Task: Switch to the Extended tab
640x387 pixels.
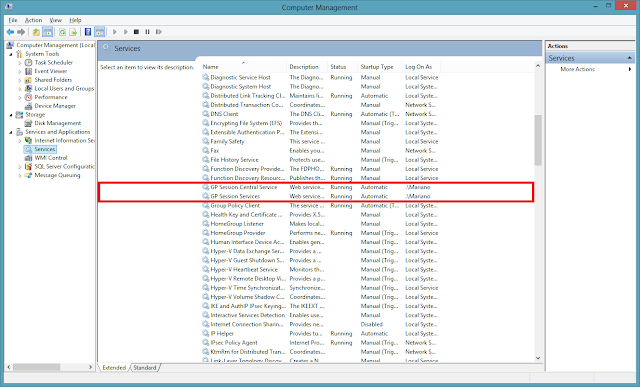Action: click(114, 367)
